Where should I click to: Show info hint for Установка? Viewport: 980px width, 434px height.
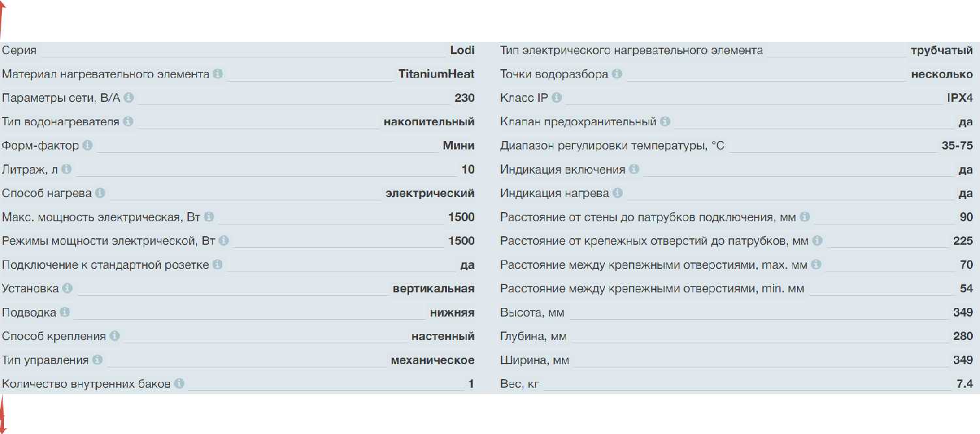[x=67, y=288]
